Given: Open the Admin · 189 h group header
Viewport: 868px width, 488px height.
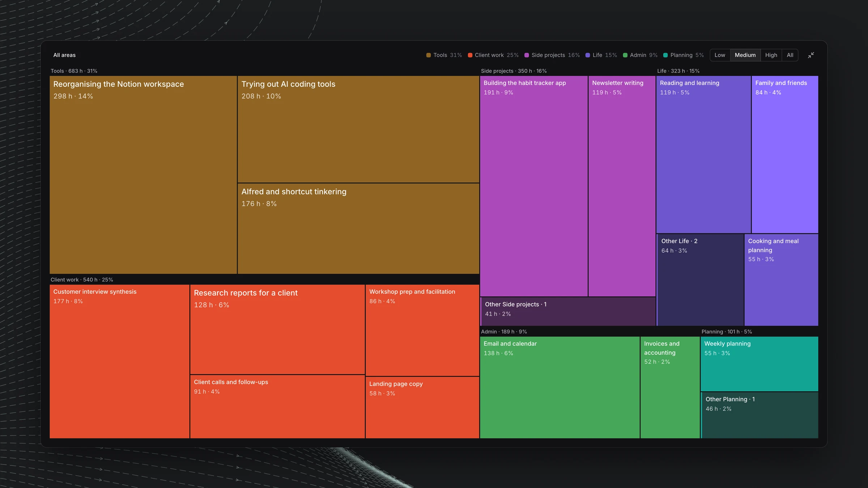Looking at the screenshot, I should tap(504, 331).
